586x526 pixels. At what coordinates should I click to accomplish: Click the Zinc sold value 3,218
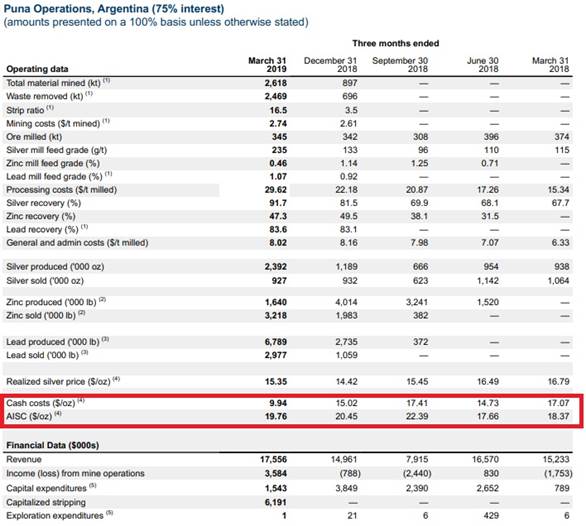click(276, 316)
